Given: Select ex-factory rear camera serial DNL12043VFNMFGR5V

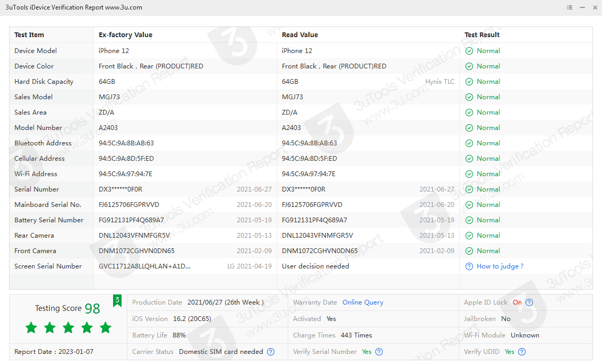Looking at the screenshot, I should (x=134, y=236).
